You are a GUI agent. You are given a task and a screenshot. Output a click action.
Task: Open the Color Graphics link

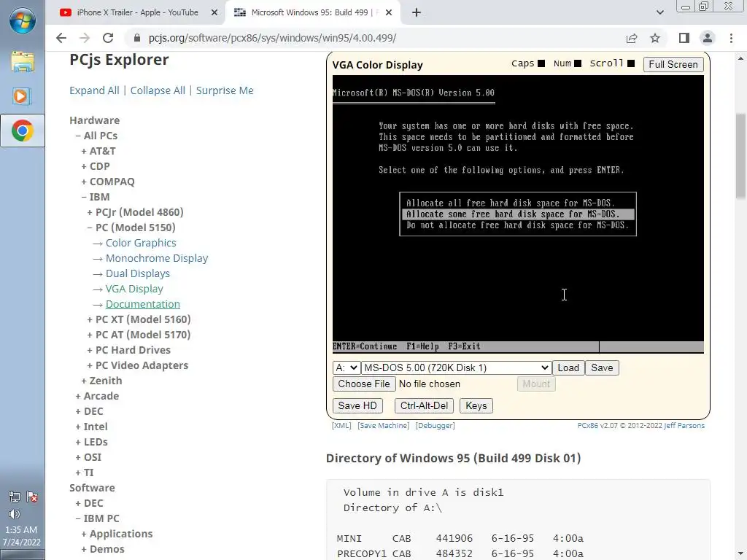click(141, 243)
